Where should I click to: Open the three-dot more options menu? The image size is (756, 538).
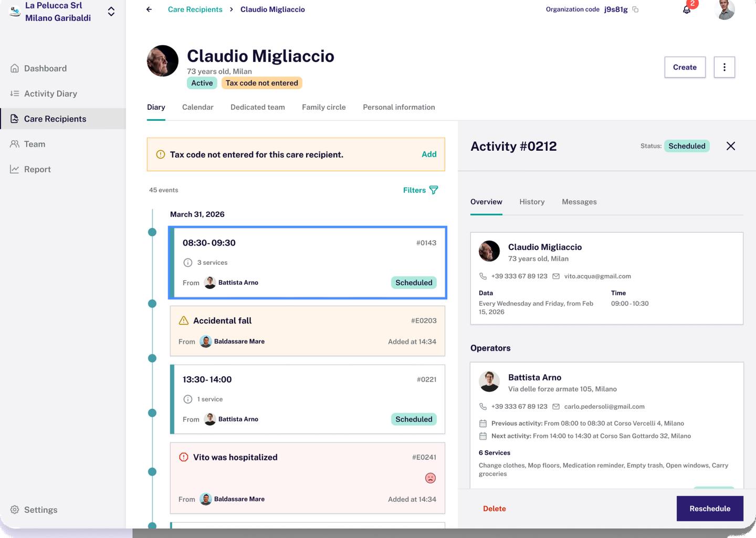coord(724,67)
